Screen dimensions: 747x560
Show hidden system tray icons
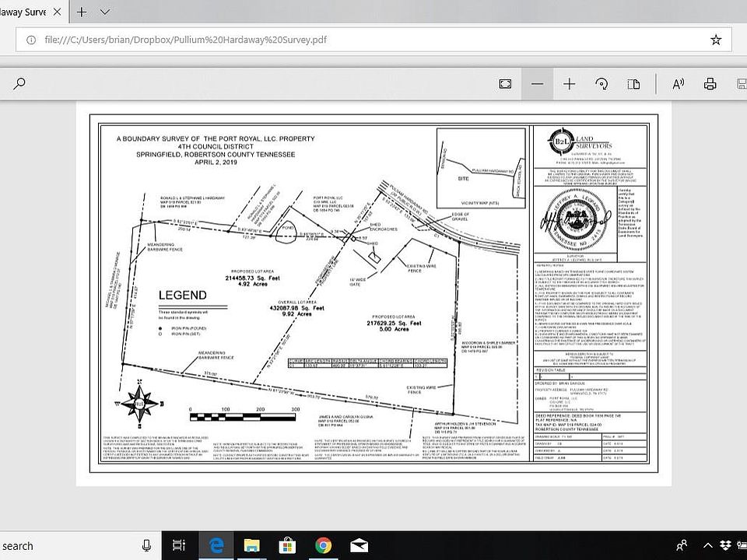706,545
